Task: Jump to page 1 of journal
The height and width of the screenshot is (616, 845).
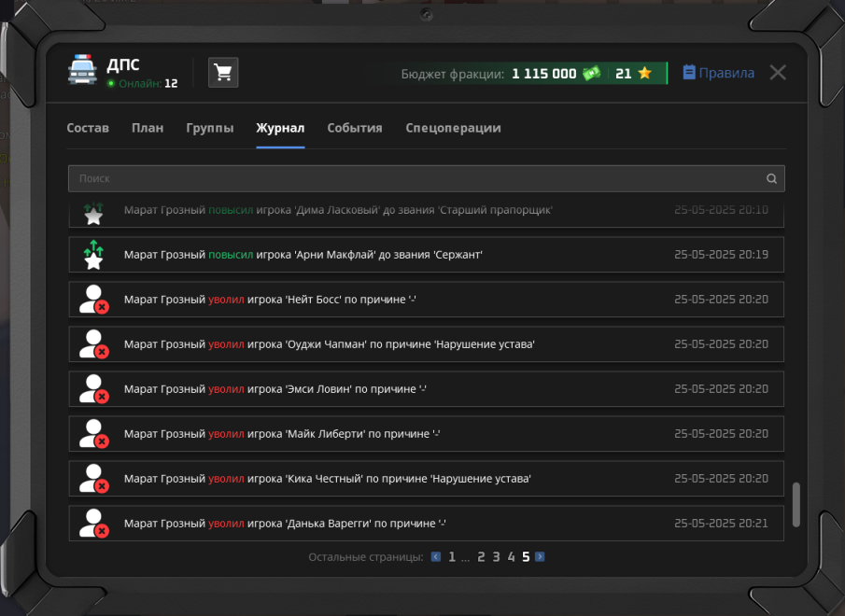Action: click(x=452, y=557)
